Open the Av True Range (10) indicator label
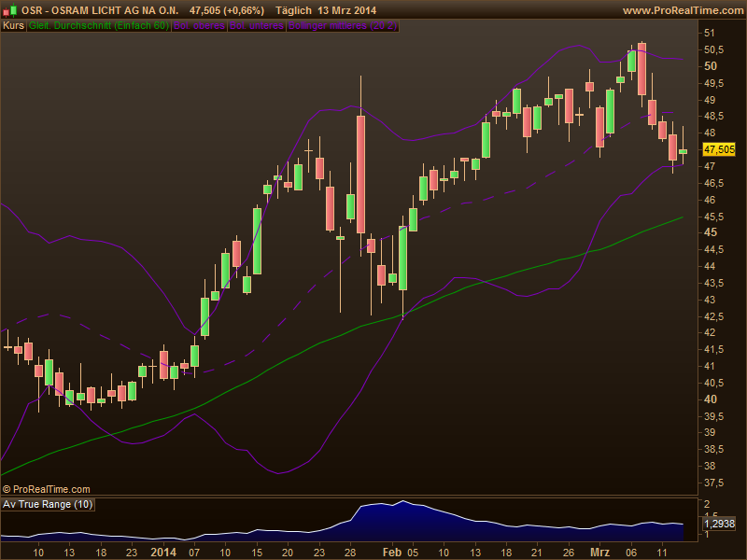Screen dimensions: 747x560 (x=48, y=504)
